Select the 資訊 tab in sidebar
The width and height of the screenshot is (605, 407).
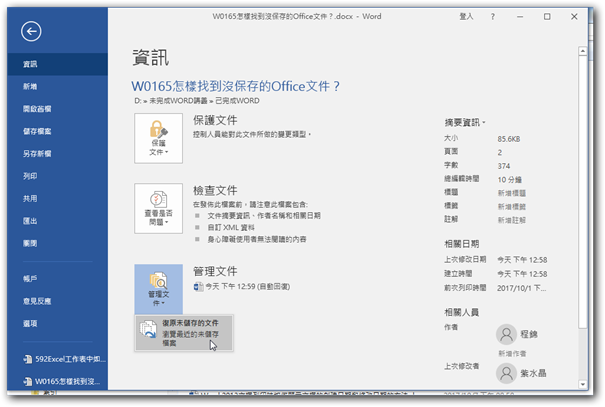(x=57, y=64)
